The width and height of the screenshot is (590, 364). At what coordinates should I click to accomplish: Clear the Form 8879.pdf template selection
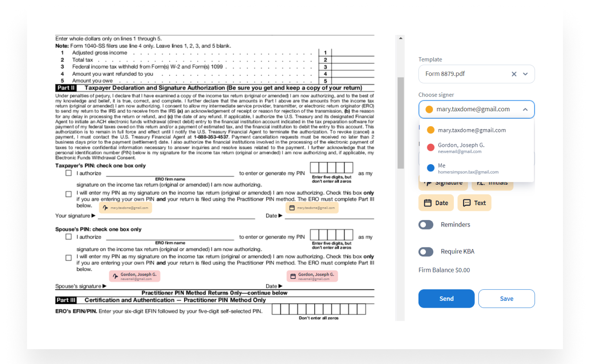click(514, 74)
